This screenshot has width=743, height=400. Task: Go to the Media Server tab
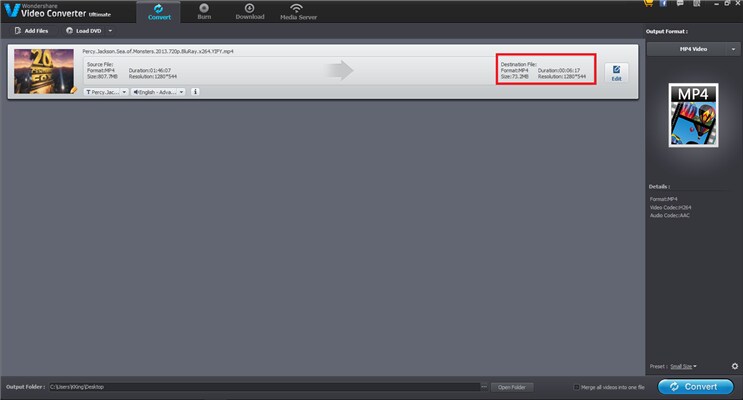(x=298, y=11)
